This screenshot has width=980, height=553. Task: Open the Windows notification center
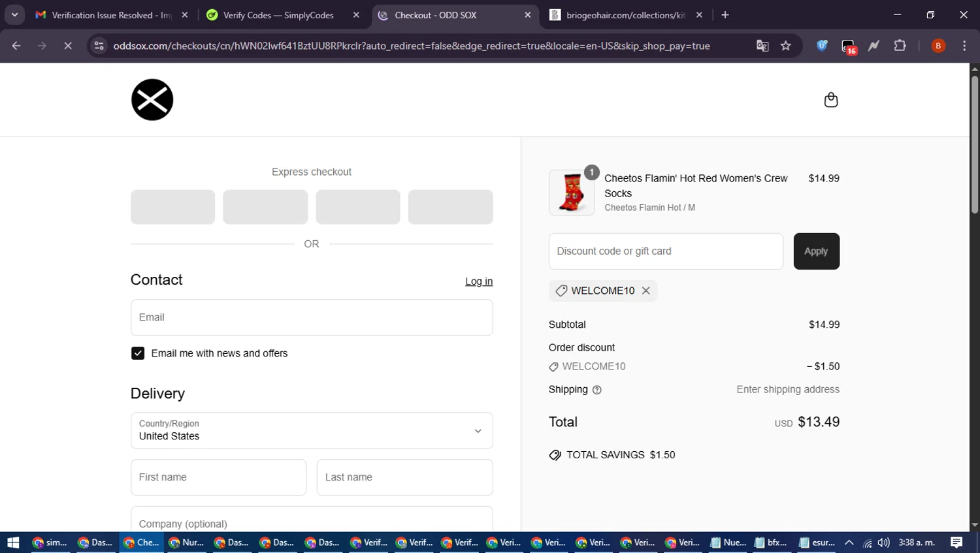click(956, 543)
